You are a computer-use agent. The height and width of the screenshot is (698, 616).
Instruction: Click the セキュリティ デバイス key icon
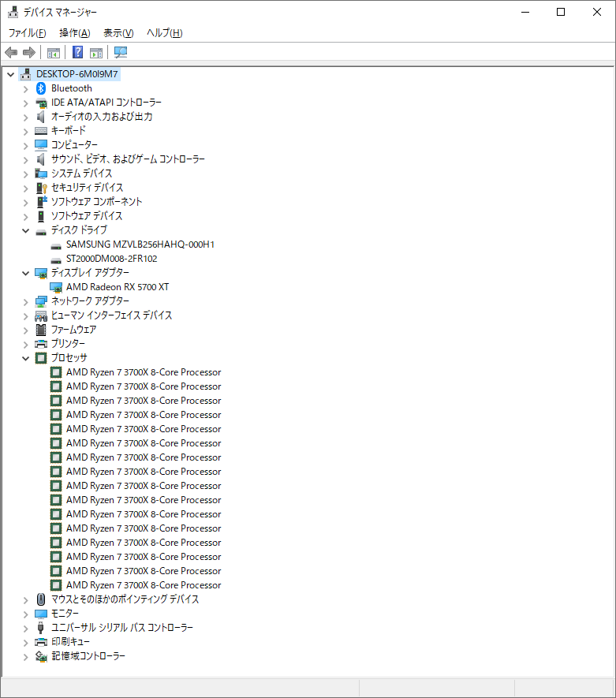click(x=41, y=188)
